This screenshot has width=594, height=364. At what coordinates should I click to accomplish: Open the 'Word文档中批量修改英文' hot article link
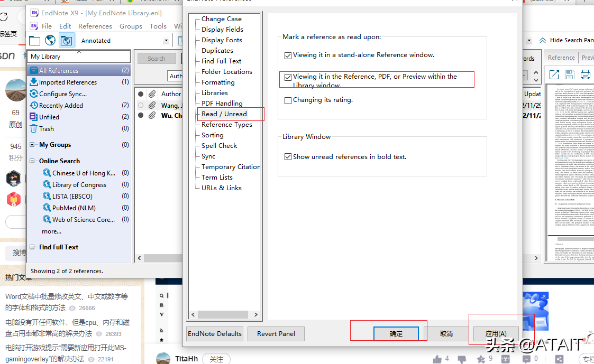(x=67, y=302)
